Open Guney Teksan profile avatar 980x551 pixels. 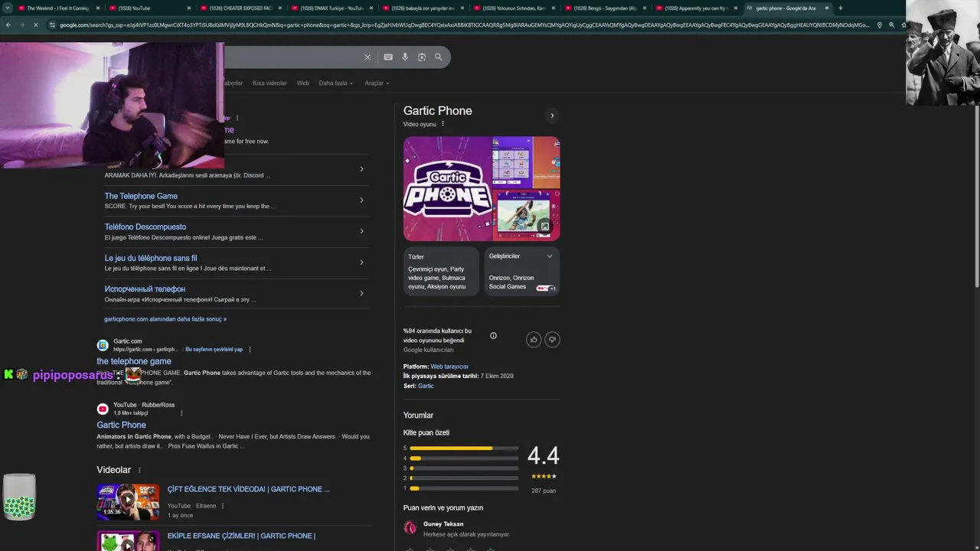point(410,527)
